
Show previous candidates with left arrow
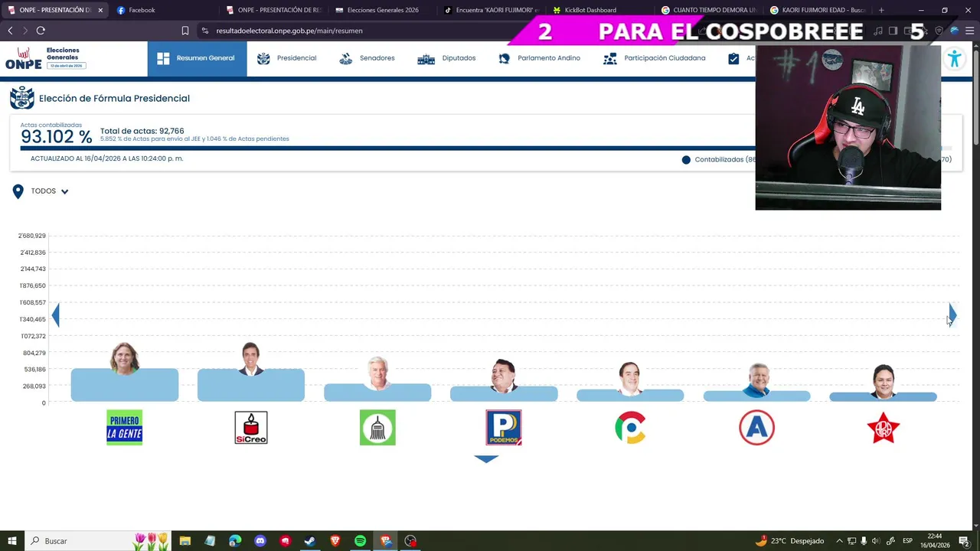click(x=55, y=315)
